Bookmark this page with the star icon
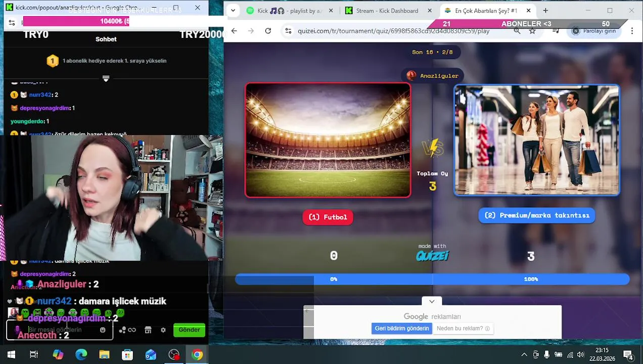Viewport: 643px width, 364px height. click(x=532, y=31)
